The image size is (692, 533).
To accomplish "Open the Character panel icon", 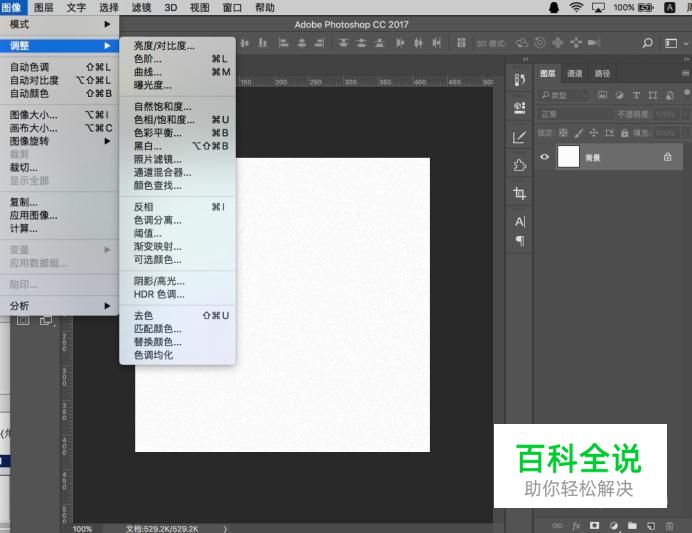I will 519,221.
